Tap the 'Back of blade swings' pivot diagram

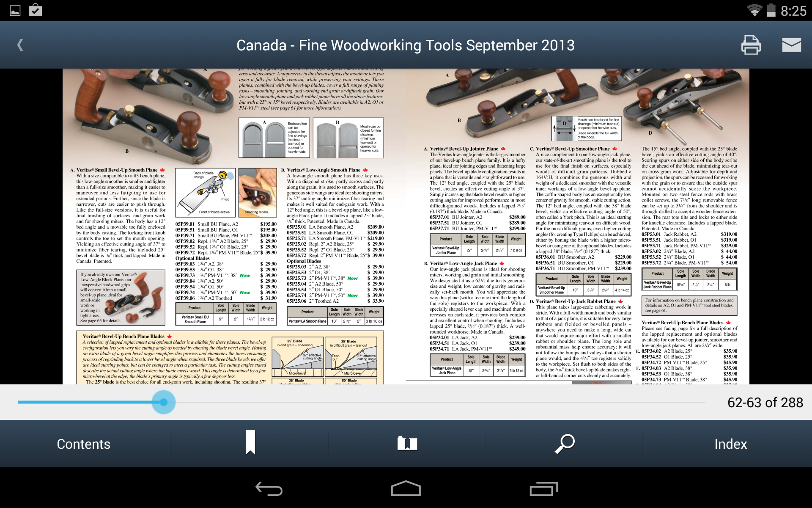[x=205, y=193]
